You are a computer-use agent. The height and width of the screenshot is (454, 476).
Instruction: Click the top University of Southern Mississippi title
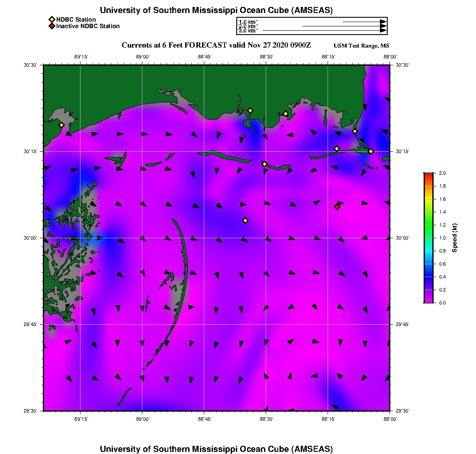pos(216,10)
